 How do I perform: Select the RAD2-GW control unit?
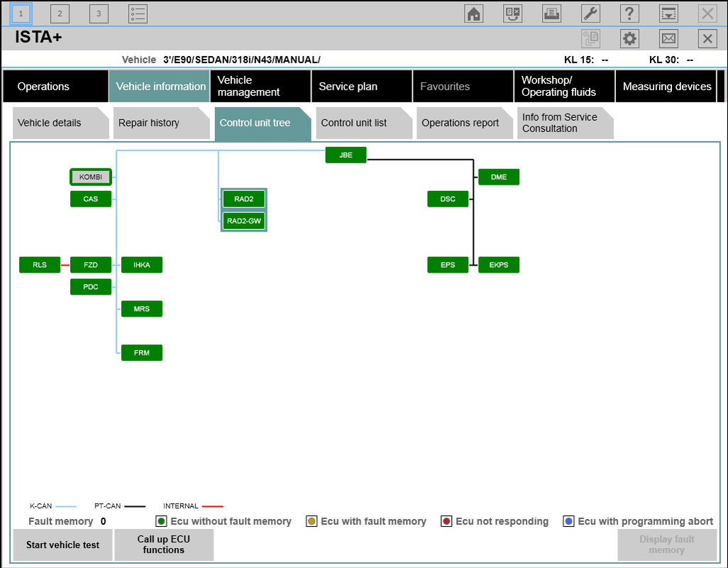click(244, 221)
